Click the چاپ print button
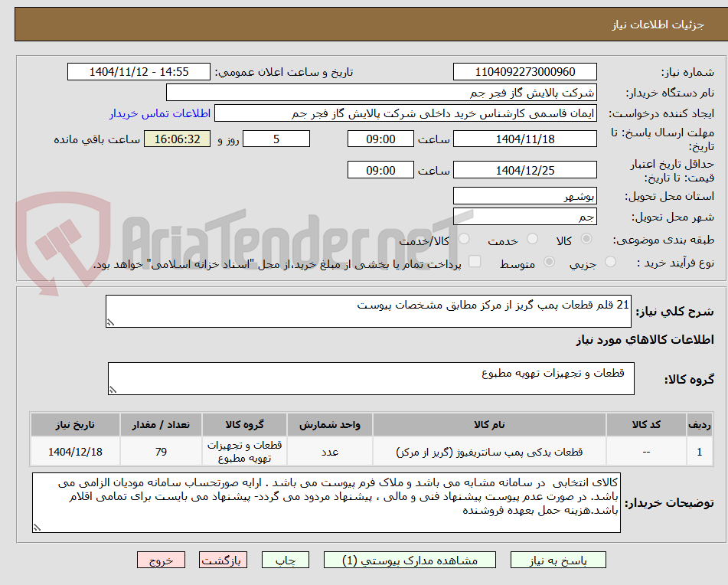The width and height of the screenshot is (728, 585). coord(286,560)
